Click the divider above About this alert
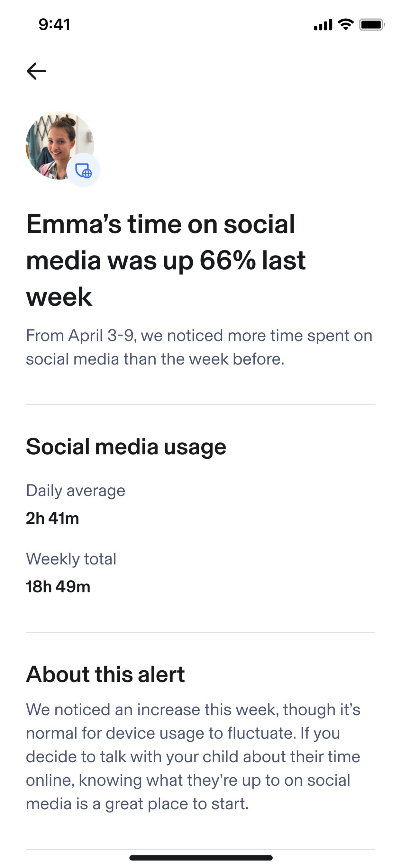This screenshot has height=868, width=401. coord(201,632)
